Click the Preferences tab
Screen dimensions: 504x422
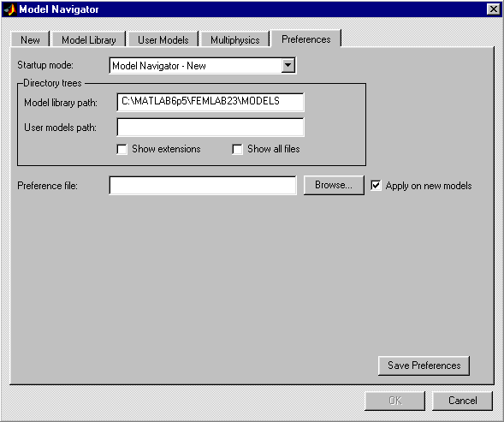click(306, 39)
